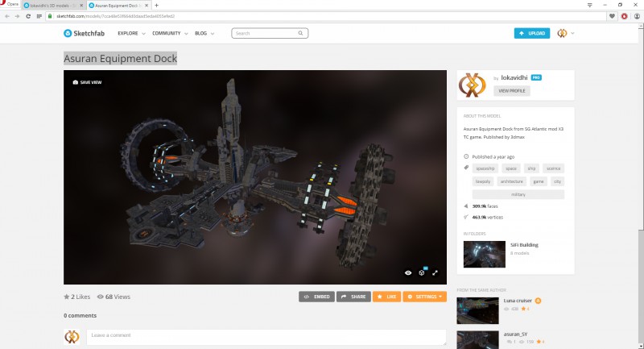Image resolution: width=644 pixels, height=349 pixels.
Task: Click the 463.9k vertices text
Action: tap(488, 218)
